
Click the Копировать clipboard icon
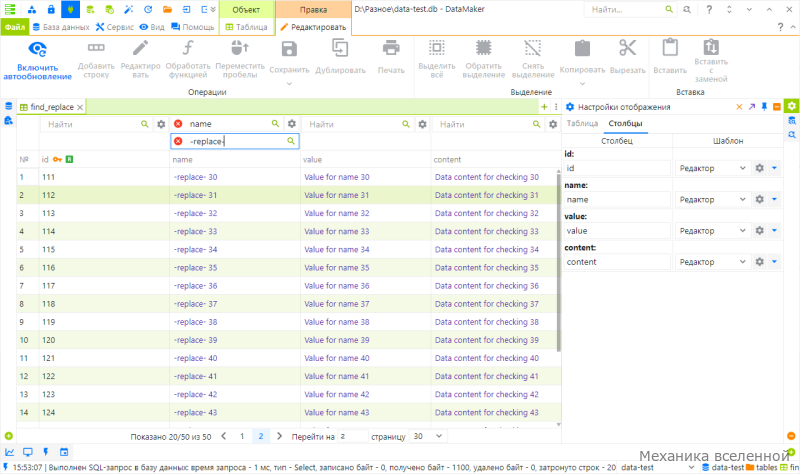pos(582,48)
